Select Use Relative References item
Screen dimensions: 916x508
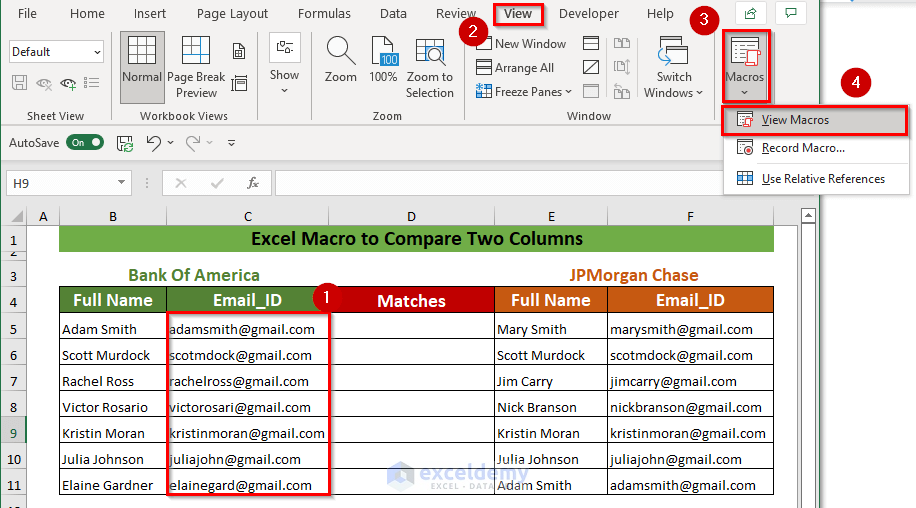(x=815, y=179)
